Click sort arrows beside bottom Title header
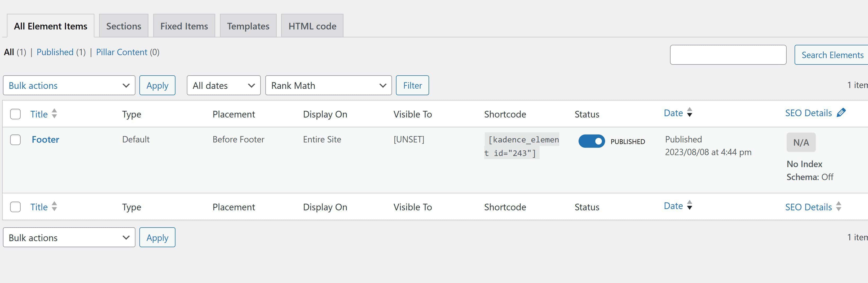 (x=54, y=206)
